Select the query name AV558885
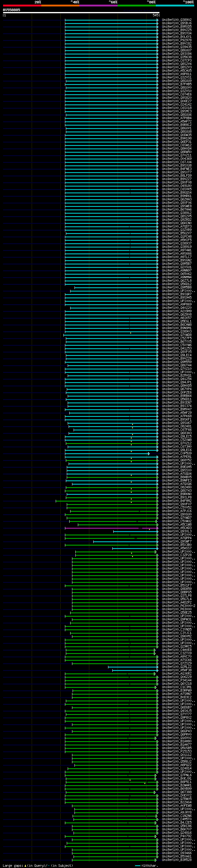The width and height of the screenshot is (197, 868). pyautogui.click(x=11, y=10)
